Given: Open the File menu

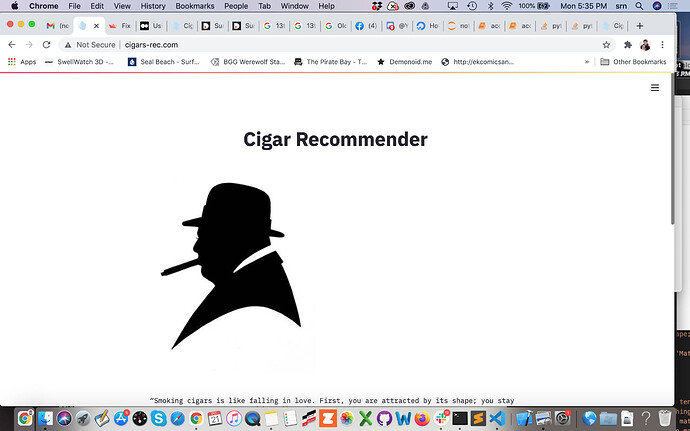Looking at the screenshot, I should point(74,6).
